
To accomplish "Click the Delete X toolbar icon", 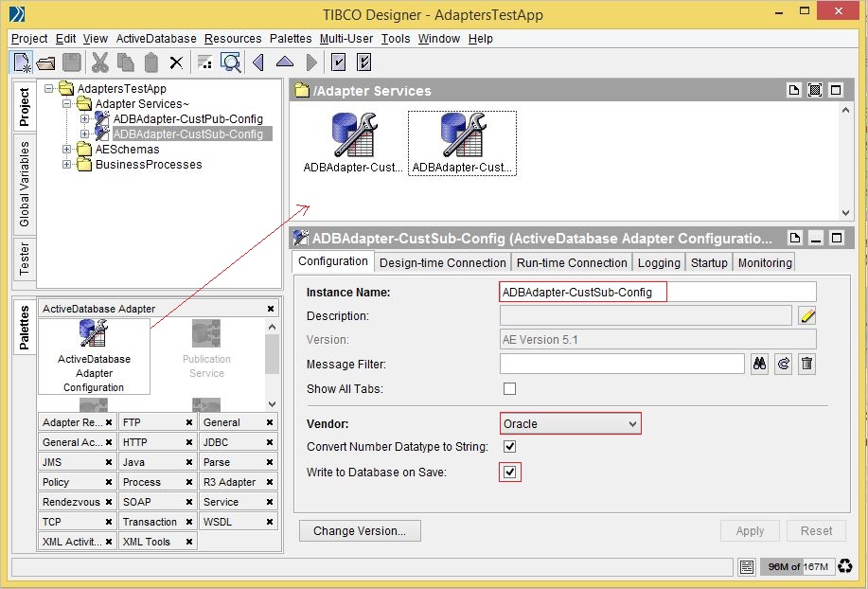I will pyautogui.click(x=176, y=63).
